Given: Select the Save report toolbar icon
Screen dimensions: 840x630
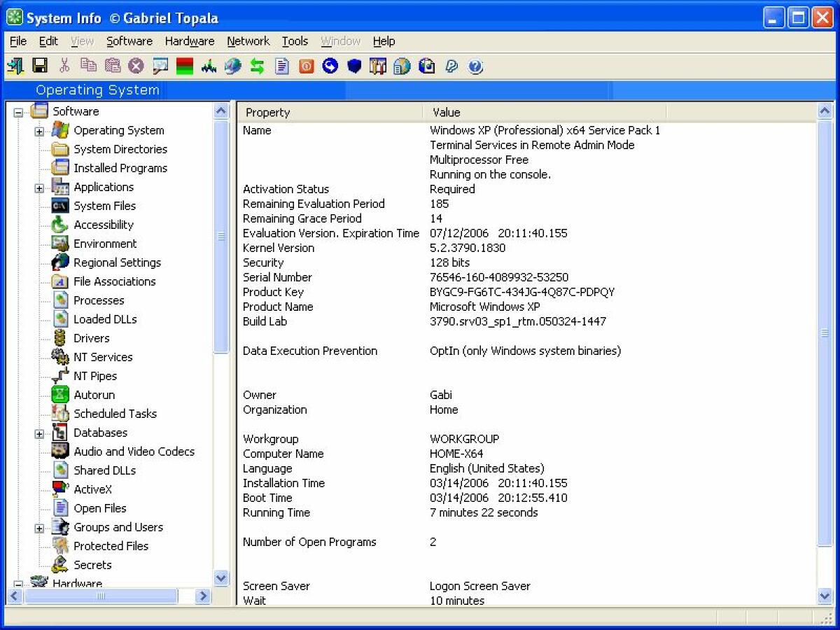Looking at the screenshot, I should tap(40, 66).
